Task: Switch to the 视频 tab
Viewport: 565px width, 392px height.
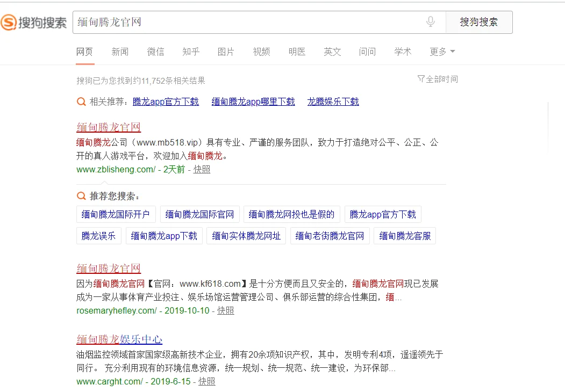Action: [x=262, y=52]
